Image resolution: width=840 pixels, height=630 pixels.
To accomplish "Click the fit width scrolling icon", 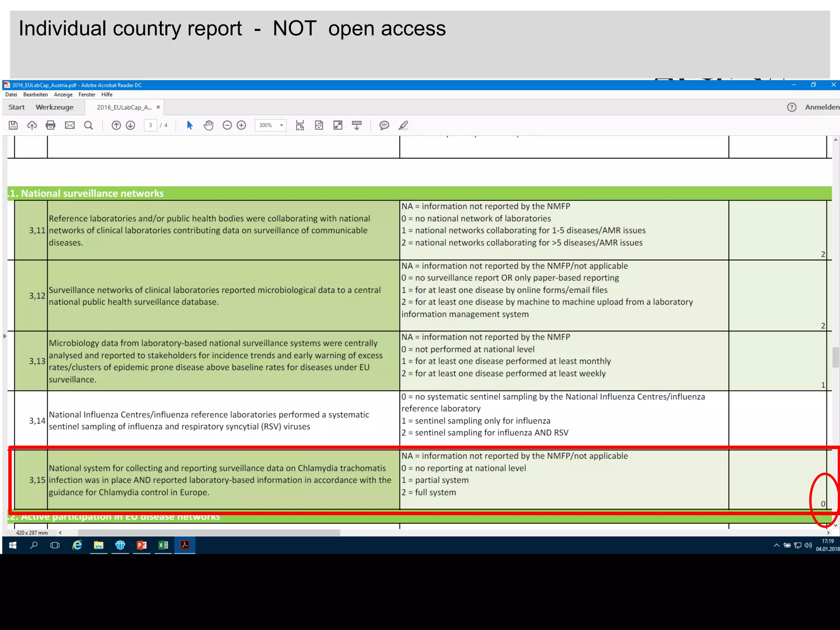I will point(300,125).
